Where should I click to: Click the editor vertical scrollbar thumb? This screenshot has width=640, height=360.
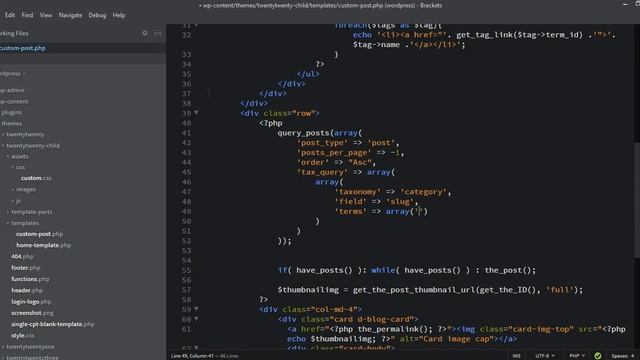pyautogui.click(x=637, y=200)
